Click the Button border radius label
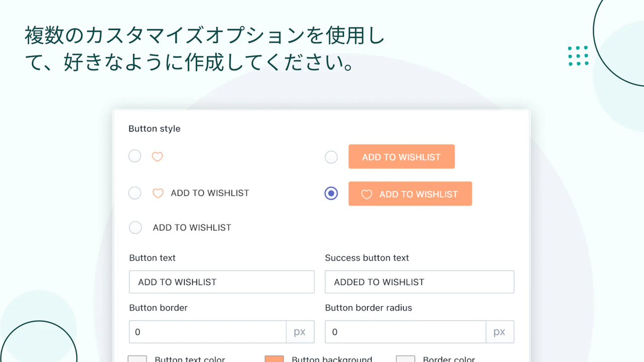The width and height of the screenshot is (644, 362). pyautogui.click(x=368, y=308)
